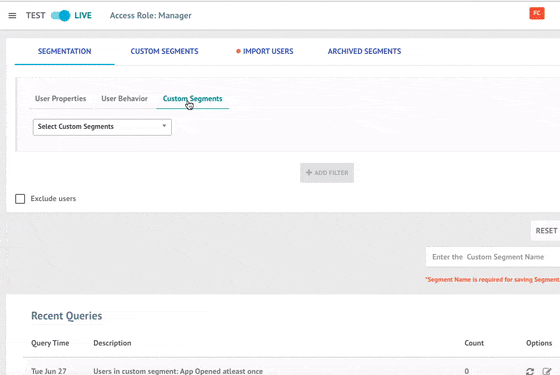
Task: Click the 'Access Role: Manager' label
Action: [x=151, y=16]
